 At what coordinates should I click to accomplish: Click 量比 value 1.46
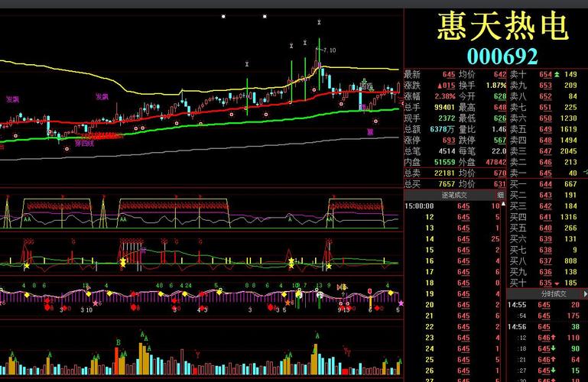(x=499, y=129)
